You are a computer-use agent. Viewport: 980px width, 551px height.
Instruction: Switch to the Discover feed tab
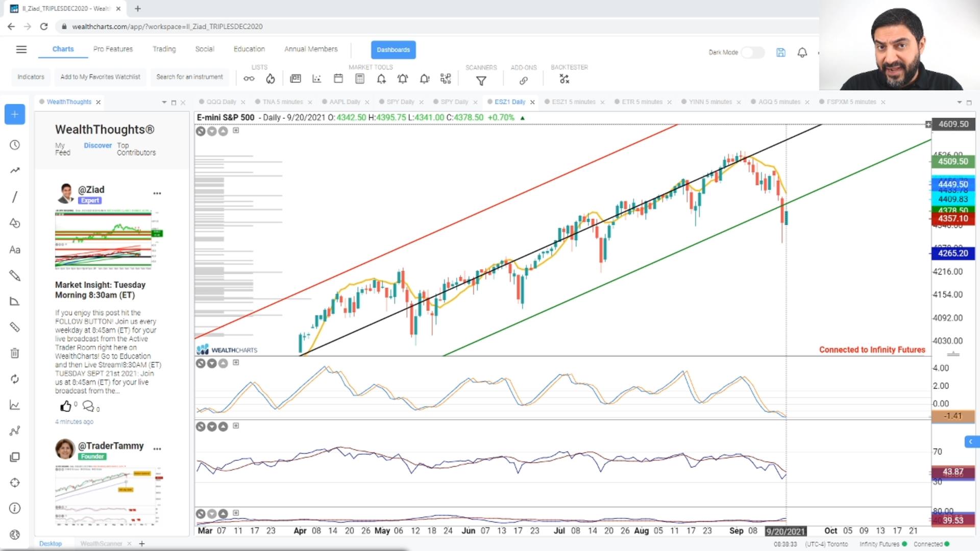pos(97,145)
